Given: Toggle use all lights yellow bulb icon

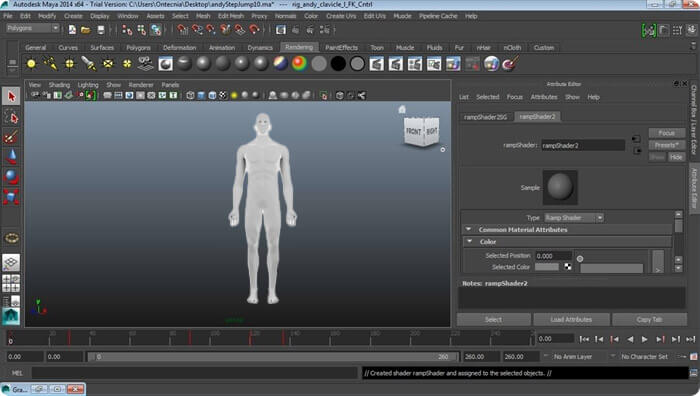Looking at the screenshot, I should click(234, 96).
